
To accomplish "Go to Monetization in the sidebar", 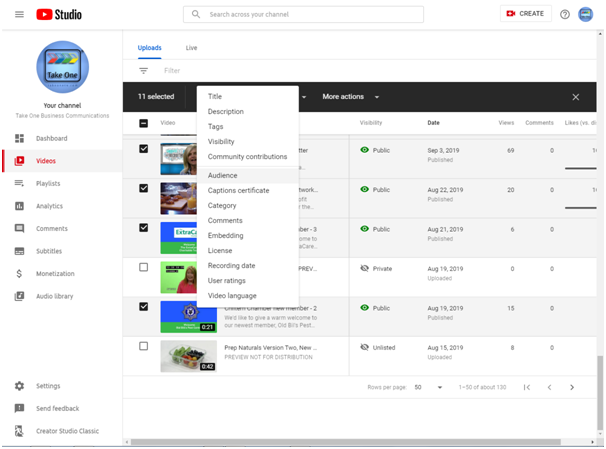I will (x=55, y=273).
